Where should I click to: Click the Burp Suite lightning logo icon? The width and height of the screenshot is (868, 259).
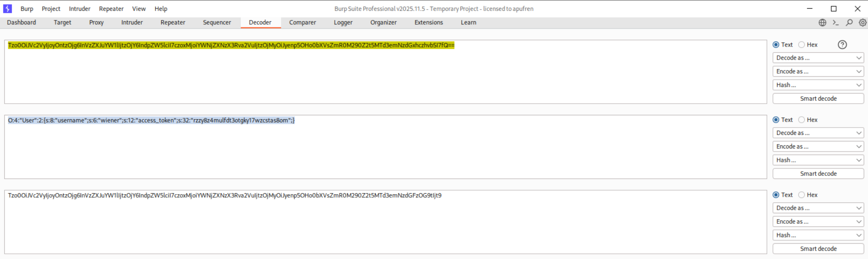pos(7,9)
